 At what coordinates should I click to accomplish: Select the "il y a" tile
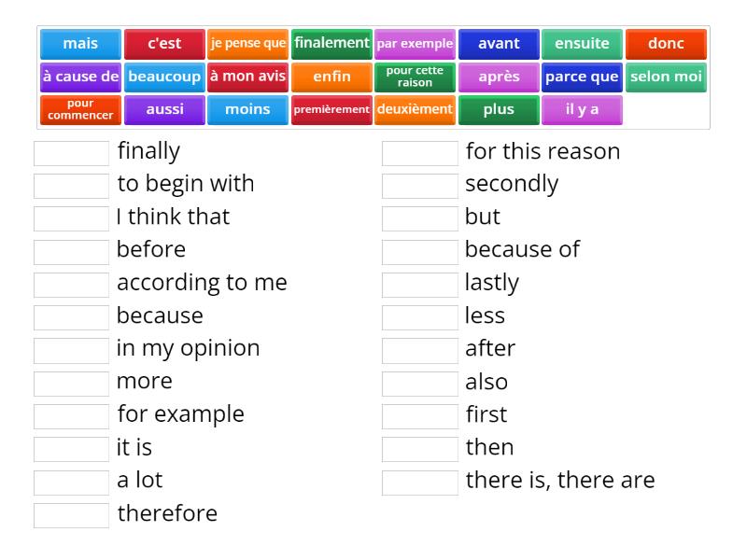pyautogui.click(x=583, y=110)
